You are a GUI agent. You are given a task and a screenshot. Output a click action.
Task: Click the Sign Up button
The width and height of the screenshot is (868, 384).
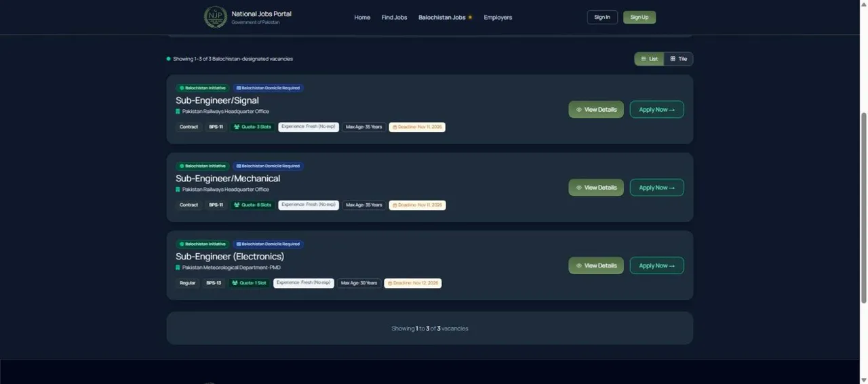[x=639, y=18]
